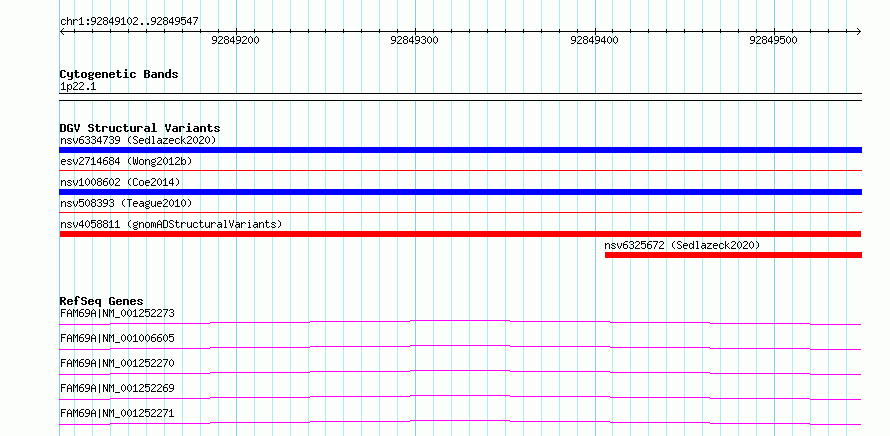Viewport: 890px width, 436px height.
Task: Select transcript FAM69A|NM_001252269 label
Action: click(x=117, y=388)
